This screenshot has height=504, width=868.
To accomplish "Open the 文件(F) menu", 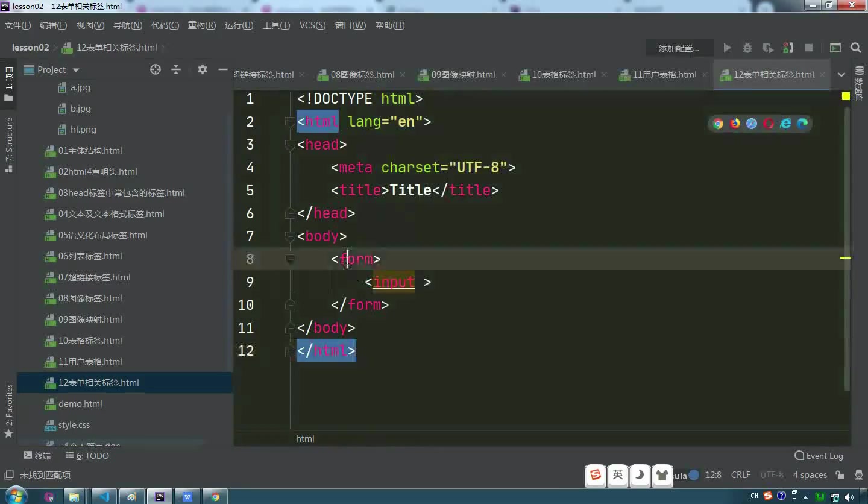I will tap(17, 25).
